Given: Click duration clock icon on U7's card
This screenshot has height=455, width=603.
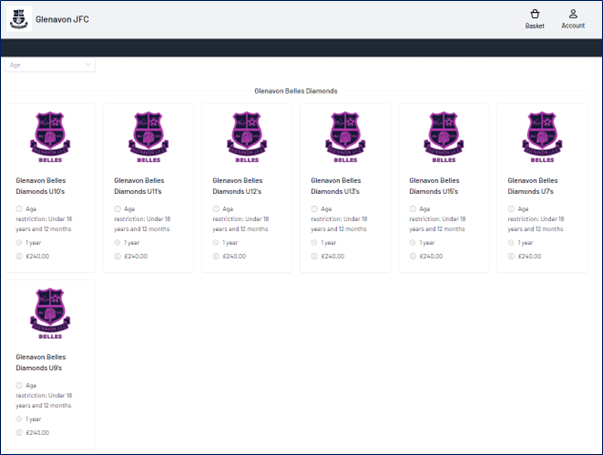Looking at the screenshot, I should click(511, 243).
